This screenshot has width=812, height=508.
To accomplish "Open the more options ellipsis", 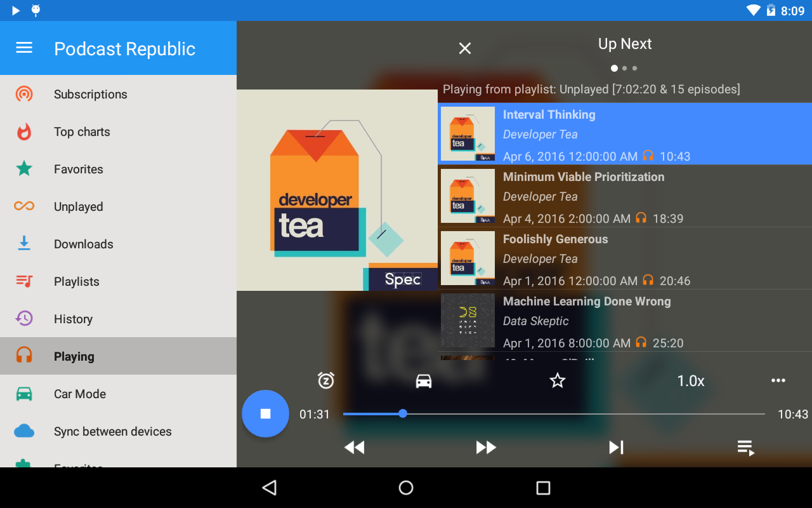I will coord(778,380).
